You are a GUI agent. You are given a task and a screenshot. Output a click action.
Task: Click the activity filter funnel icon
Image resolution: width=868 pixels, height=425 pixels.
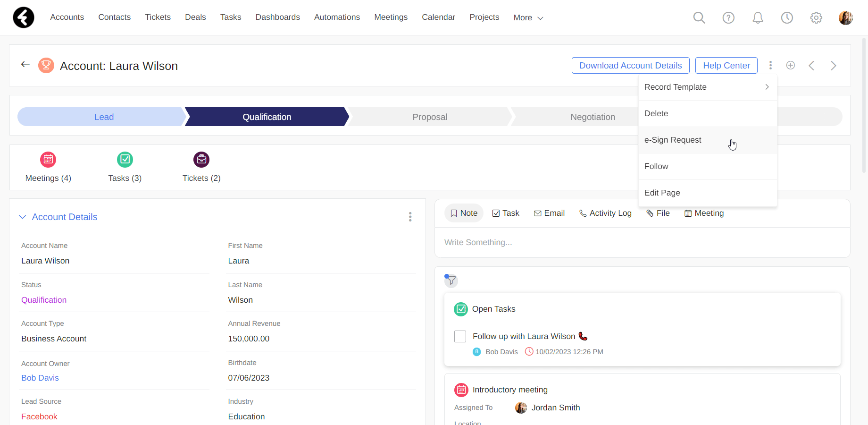coord(451,280)
